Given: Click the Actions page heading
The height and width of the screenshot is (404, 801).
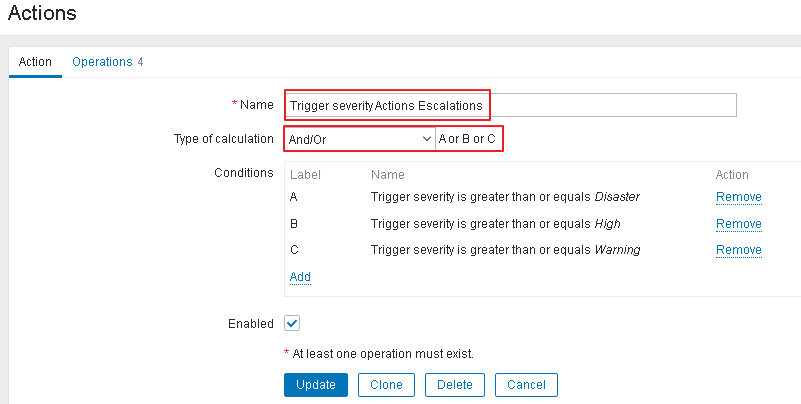Looking at the screenshot, I should click(42, 14).
